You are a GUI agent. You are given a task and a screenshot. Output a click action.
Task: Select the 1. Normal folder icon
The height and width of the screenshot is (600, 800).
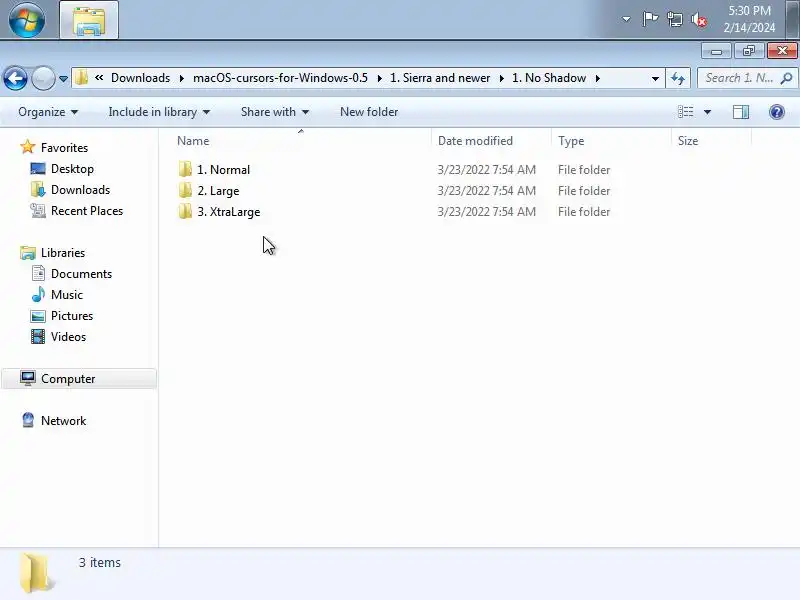click(x=185, y=169)
